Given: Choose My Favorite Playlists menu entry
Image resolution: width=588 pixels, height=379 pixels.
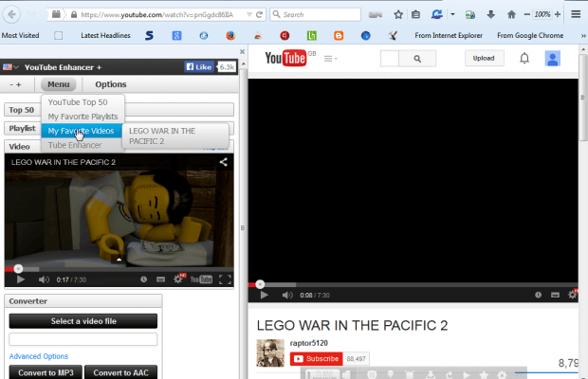Looking at the screenshot, I should tap(83, 117).
